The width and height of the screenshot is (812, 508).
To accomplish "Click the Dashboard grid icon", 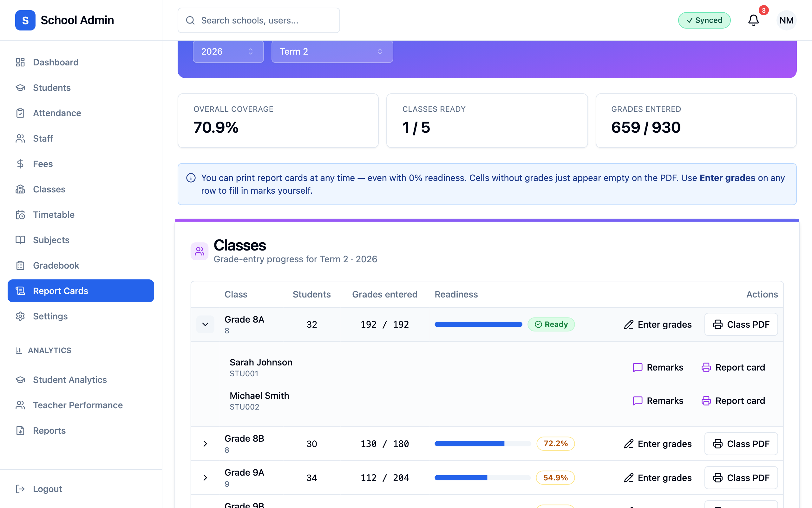I will click(x=20, y=62).
